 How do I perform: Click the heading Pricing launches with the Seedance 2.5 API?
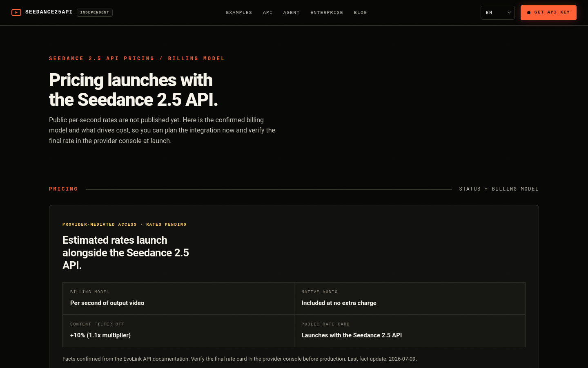[134, 90]
